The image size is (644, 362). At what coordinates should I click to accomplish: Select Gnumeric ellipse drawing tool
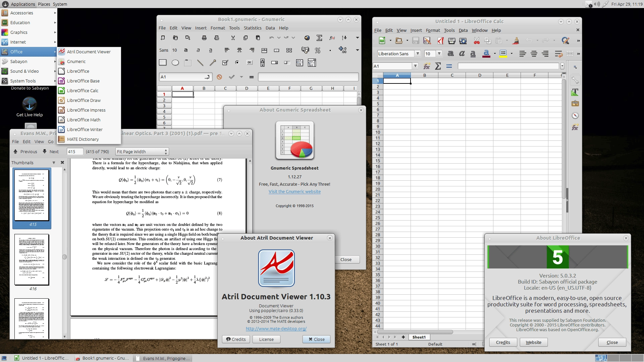tap(175, 63)
